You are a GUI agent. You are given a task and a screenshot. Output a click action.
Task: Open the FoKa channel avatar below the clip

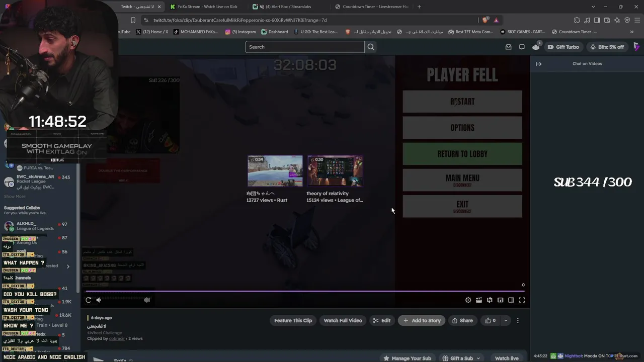click(x=99, y=359)
